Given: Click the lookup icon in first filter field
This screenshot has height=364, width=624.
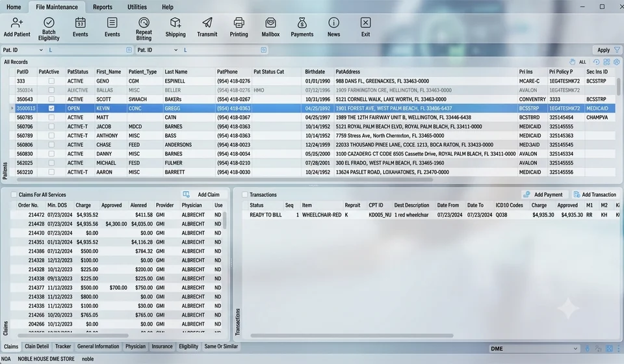Looking at the screenshot, I should (x=129, y=50).
